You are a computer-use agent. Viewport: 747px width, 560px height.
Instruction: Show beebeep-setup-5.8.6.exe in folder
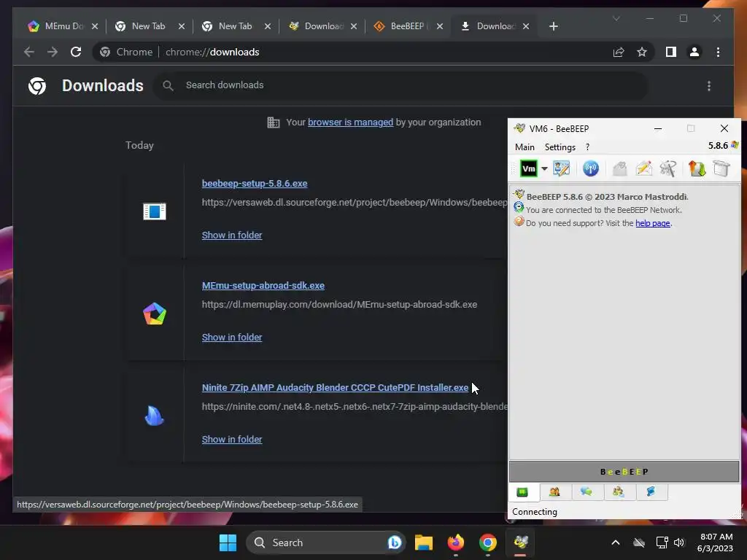click(x=232, y=235)
